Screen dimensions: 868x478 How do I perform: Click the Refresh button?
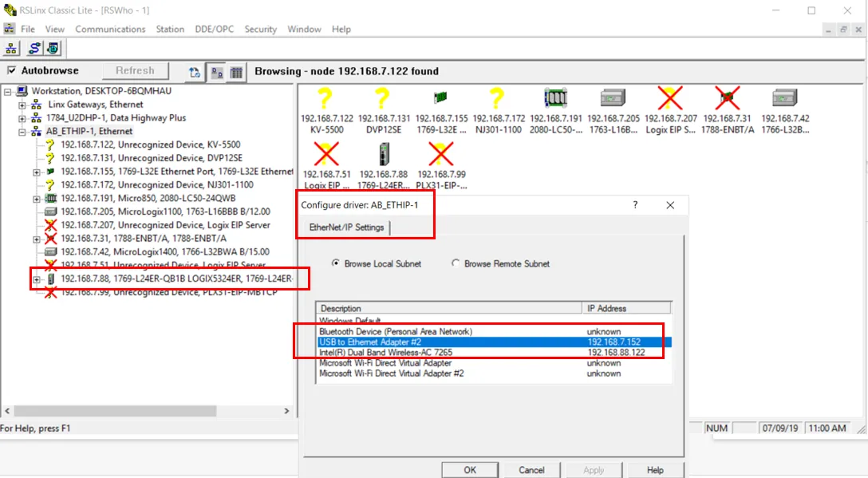(x=135, y=70)
